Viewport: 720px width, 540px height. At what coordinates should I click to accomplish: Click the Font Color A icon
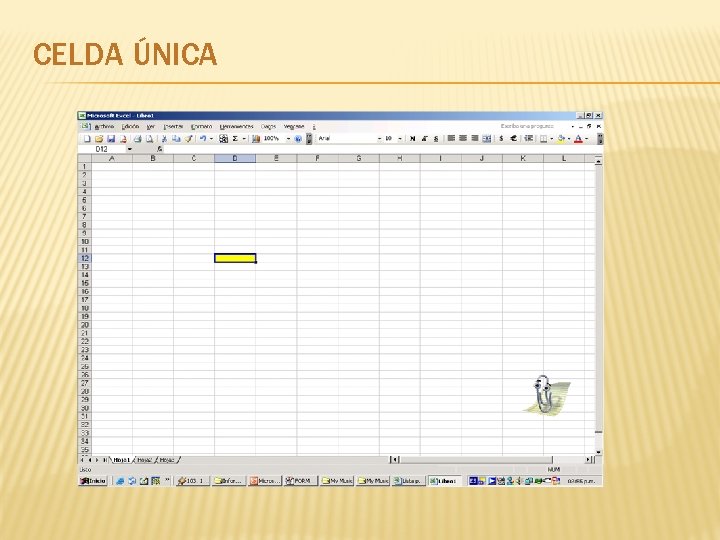(x=579, y=139)
